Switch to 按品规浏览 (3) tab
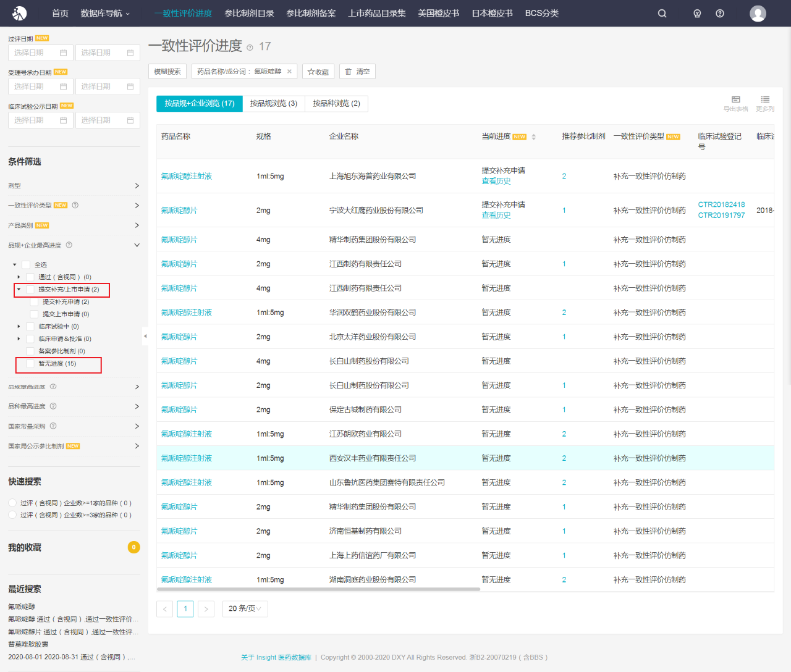 pyautogui.click(x=274, y=104)
